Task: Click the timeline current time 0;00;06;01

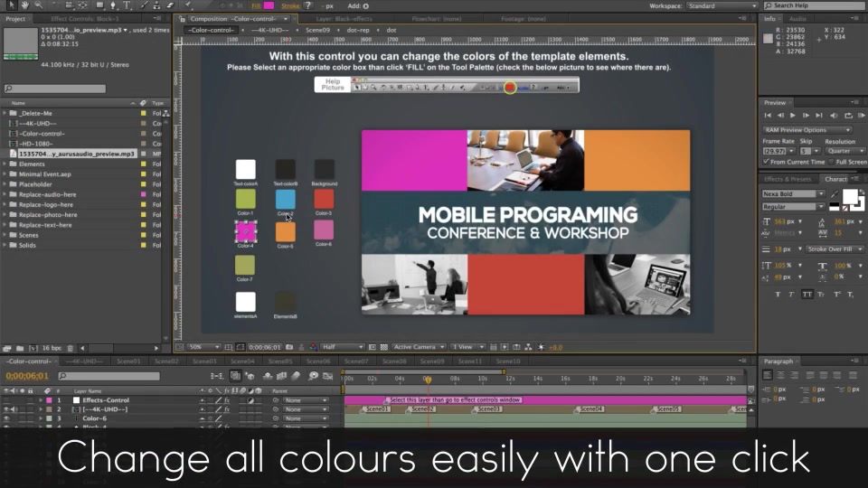Action: click(x=27, y=376)
